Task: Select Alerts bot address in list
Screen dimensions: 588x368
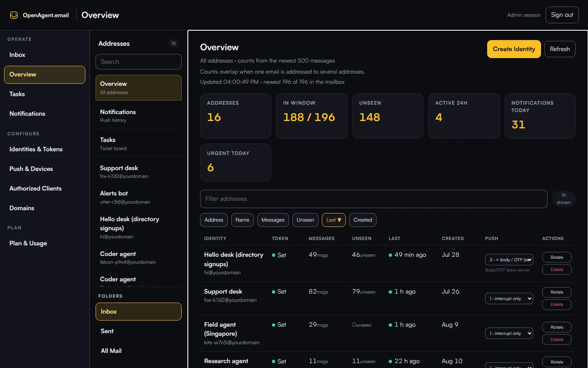Action: coord(138,197)
